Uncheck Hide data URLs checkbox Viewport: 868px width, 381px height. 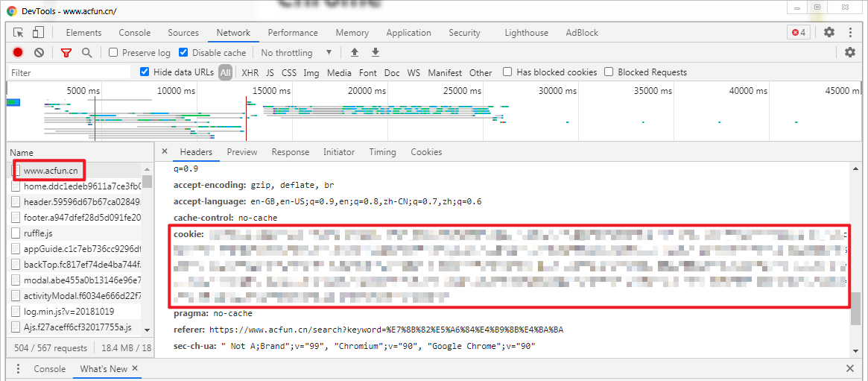pyautogui.click(x=145, y=72)
